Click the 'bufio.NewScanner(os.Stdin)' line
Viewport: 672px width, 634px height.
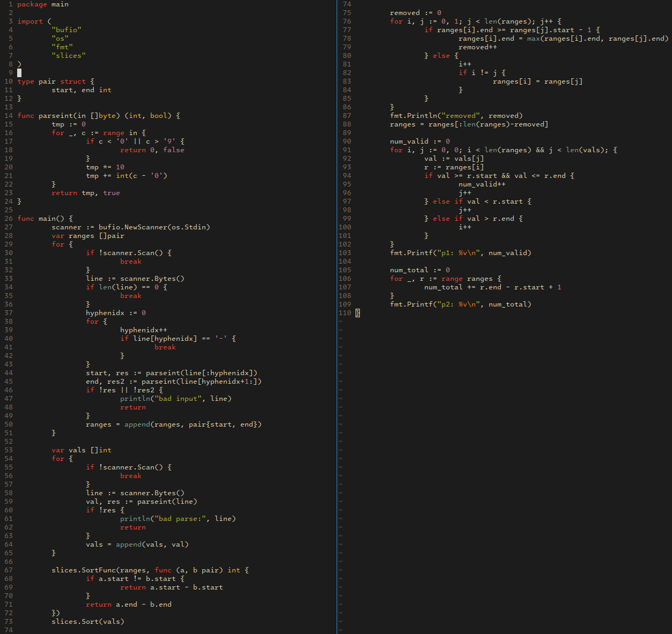pos(131,227)
